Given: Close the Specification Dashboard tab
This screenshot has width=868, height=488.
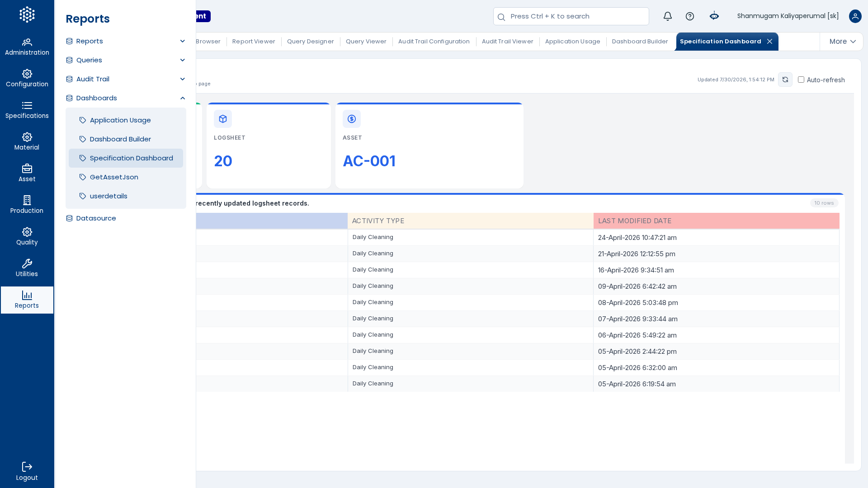Looking at the screenshot, I should [769, 42].
